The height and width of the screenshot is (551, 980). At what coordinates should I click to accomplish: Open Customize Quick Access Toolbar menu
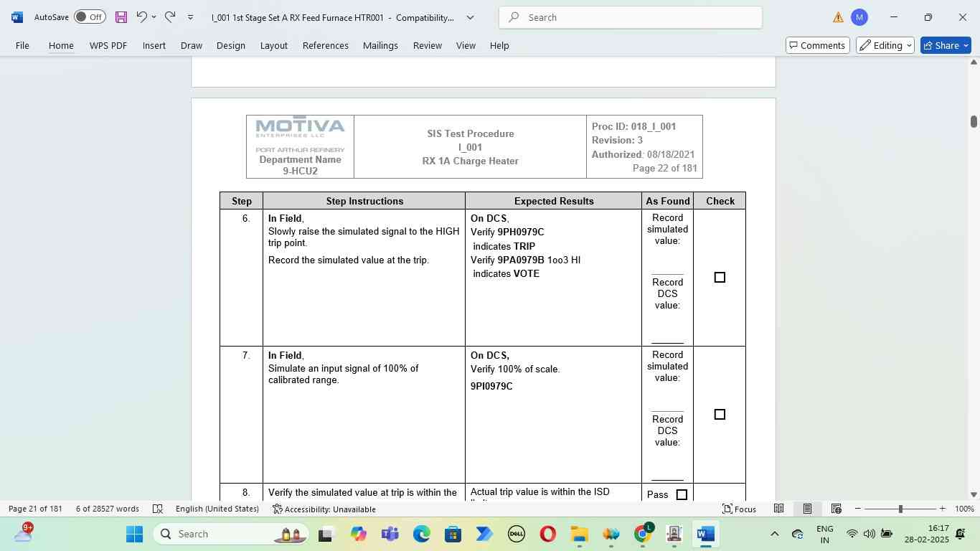click(190, 17)
